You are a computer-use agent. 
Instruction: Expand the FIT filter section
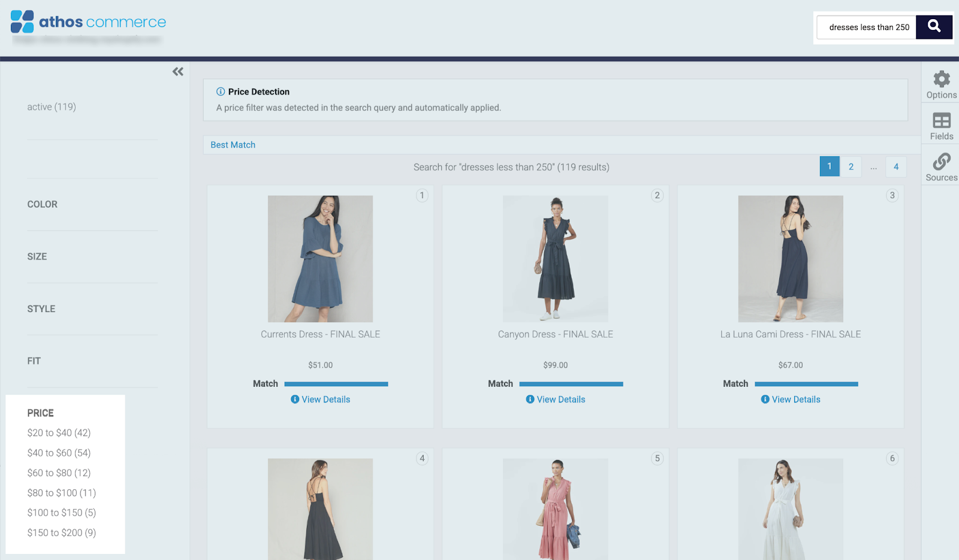(x=34, y=361)
